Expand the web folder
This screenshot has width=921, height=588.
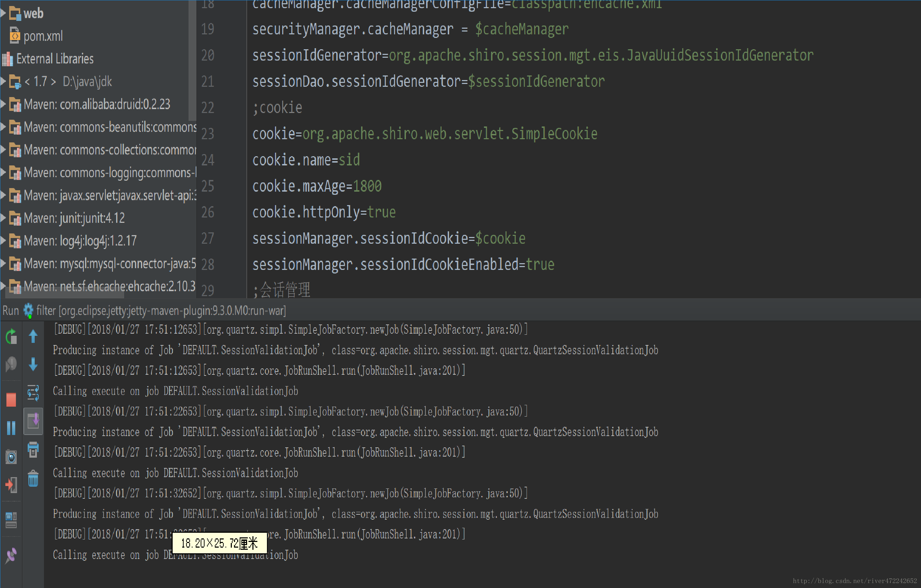3,14
